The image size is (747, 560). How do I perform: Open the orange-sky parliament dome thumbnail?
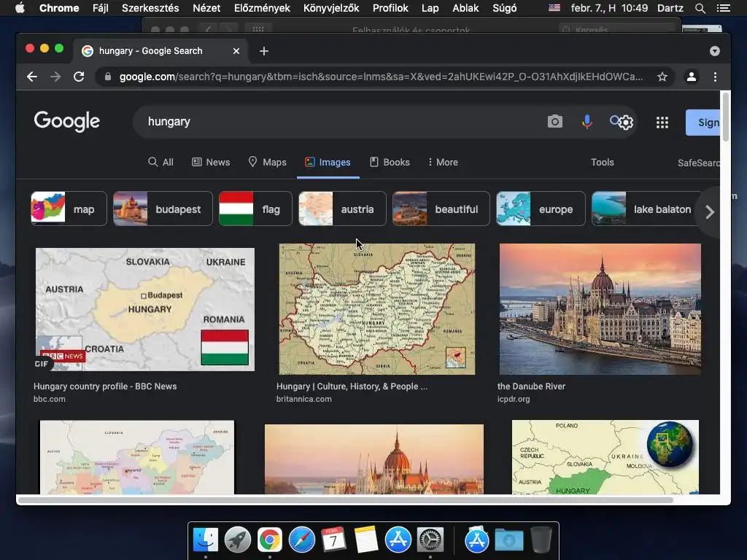pyautogui.click(x=374, y=459)
